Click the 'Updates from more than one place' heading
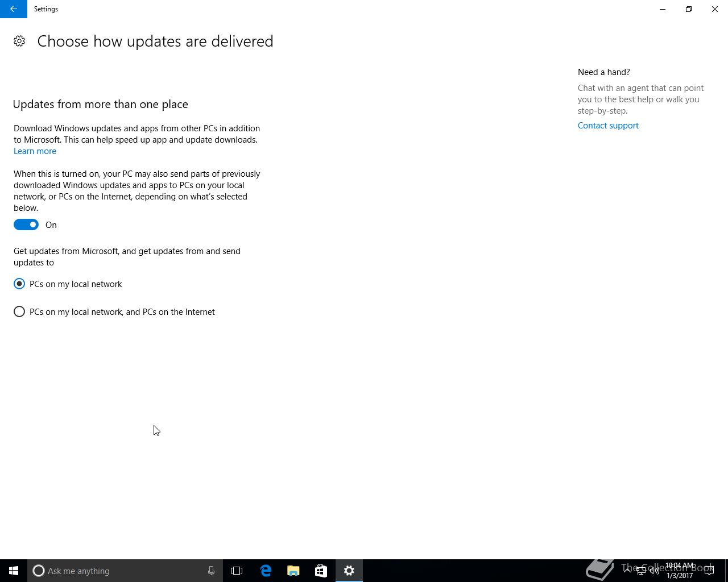This screenshot has height=582, width=728. click(x=100, y=104)
